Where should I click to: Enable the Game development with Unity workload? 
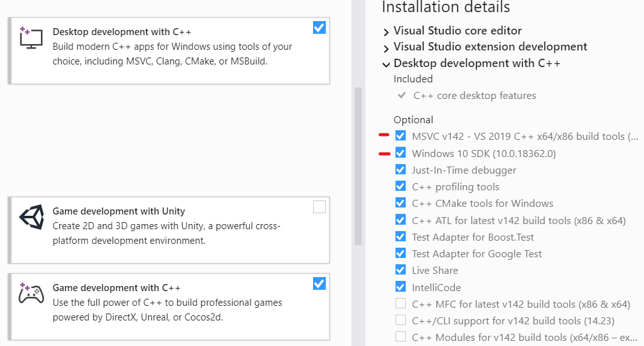point(319,207)
